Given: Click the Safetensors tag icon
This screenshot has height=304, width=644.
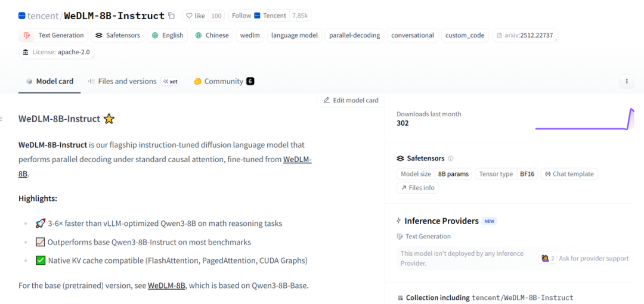Looking at the screenshot, I should pos(99,35).
